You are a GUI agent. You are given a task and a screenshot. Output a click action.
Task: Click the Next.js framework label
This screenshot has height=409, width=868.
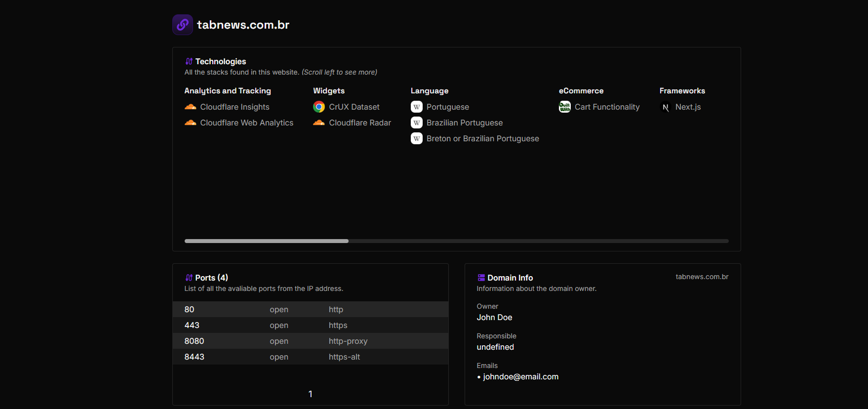[x=688, y=107]
